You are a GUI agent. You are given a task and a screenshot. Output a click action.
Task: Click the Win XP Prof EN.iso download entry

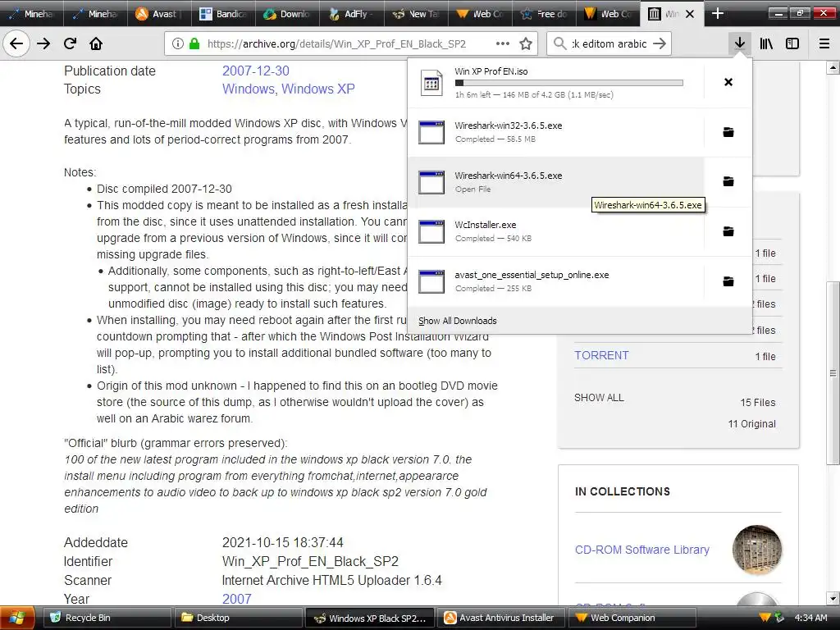point(555,83)
